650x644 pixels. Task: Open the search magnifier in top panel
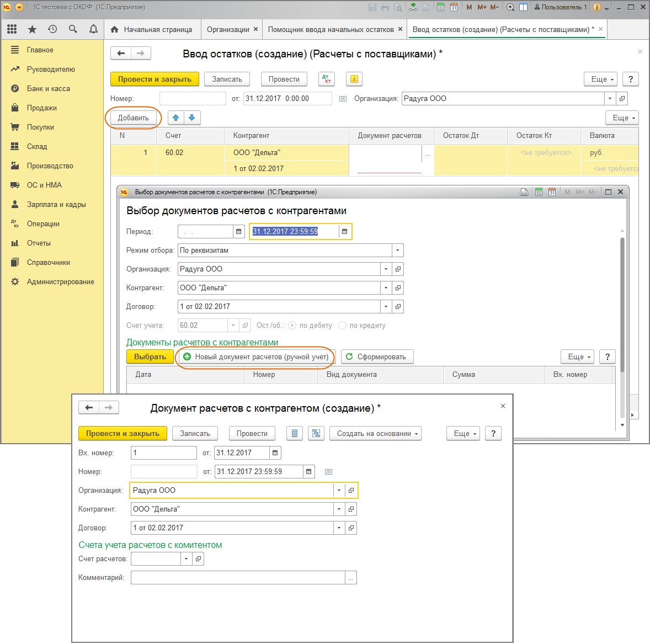point(73,29)
